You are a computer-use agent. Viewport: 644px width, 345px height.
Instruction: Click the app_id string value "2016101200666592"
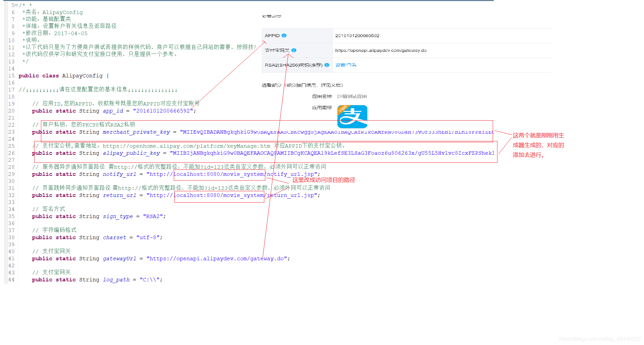(x=163, y=111)
